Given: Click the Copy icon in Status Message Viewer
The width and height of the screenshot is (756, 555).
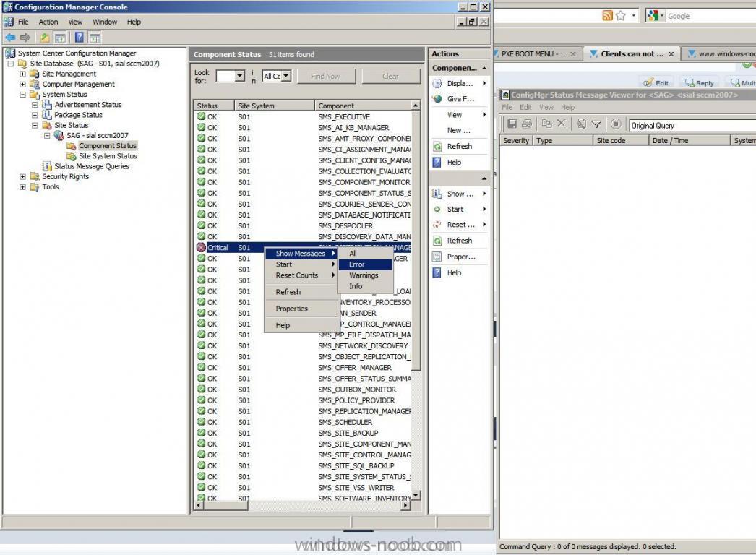Looking at the screenshot, I should pyautogui.click(x=546, y=124).
